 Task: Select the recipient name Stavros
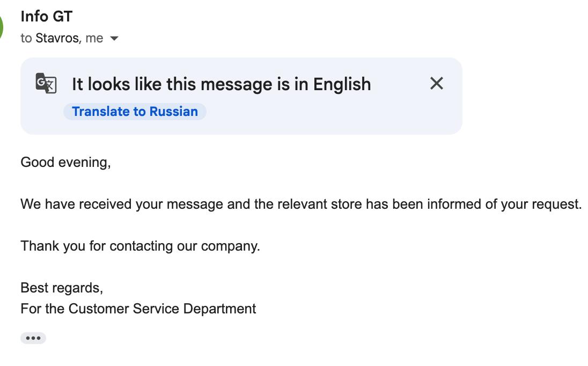(57, 38)
